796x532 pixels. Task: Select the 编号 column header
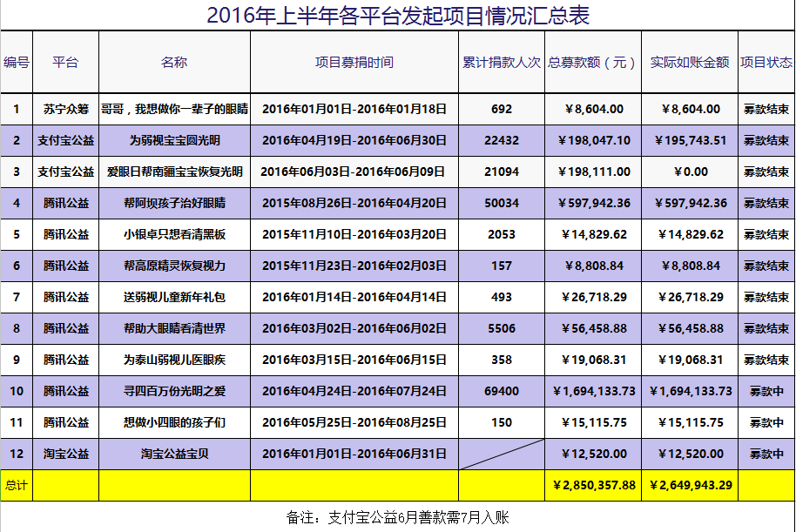17,63
